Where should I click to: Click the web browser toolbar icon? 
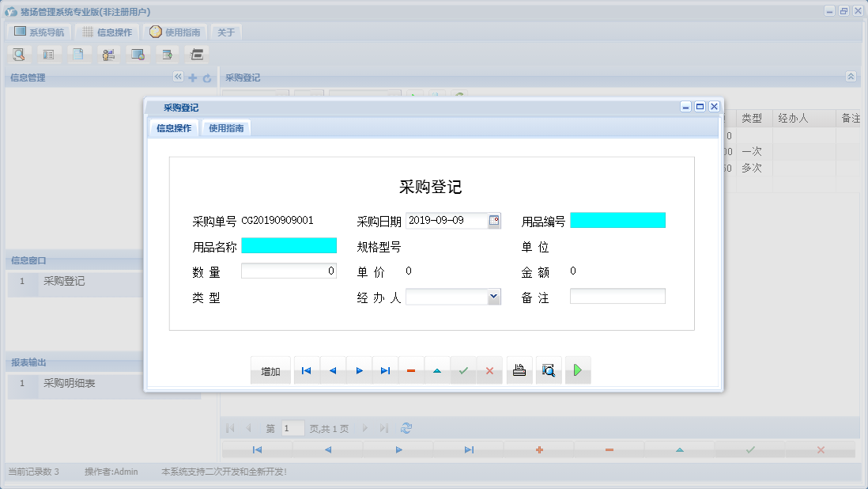coord(138,54)
